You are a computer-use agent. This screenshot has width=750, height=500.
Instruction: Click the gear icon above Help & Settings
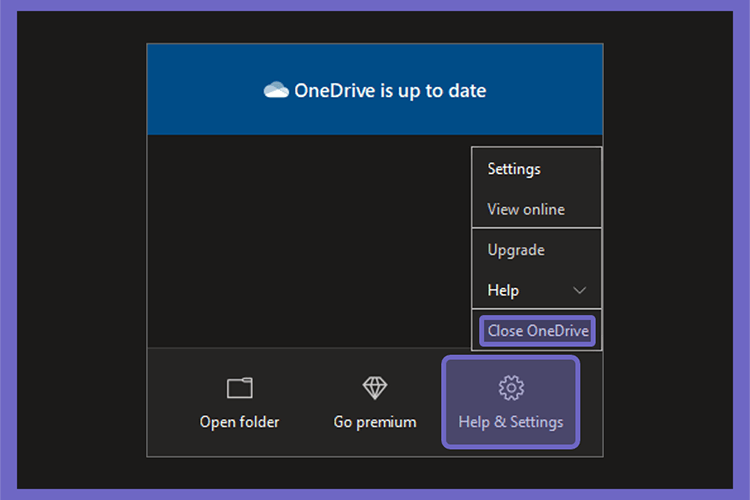point(511,388)
